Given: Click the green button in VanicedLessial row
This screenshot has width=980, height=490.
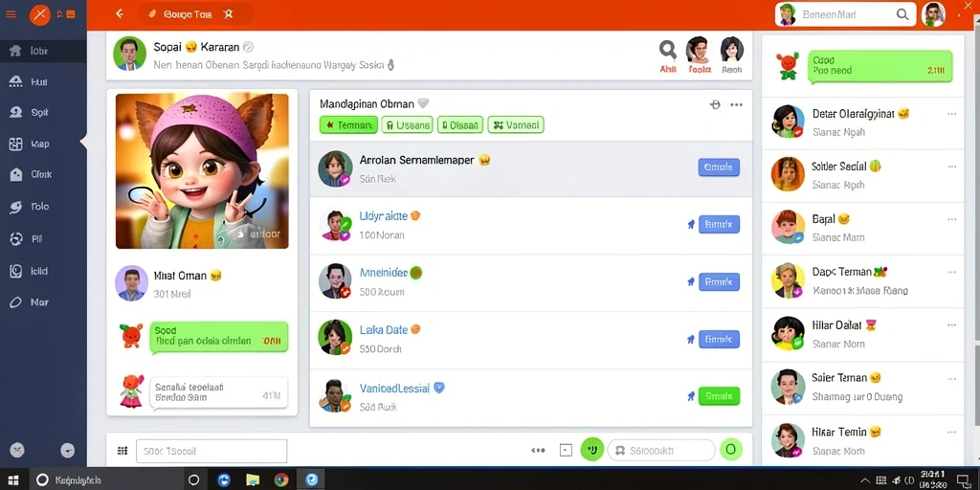Looking at the screenshot, I should 719,395.
